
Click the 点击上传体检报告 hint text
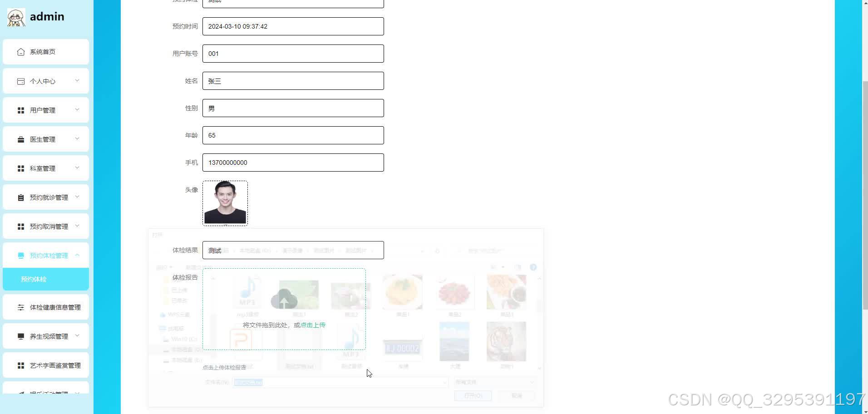point(224,368)
